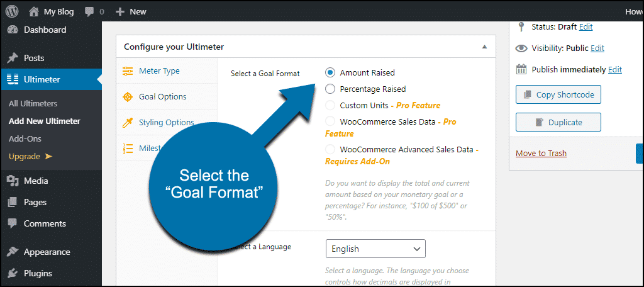Choose the Custom Units radio option
Image resolution: width=644 pixels, height=287 pixels.
[330, 105]
